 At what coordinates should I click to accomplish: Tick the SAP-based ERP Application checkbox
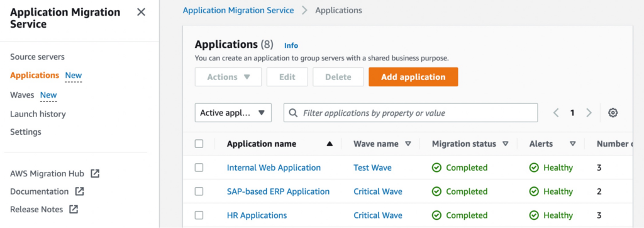click(199, 191)
